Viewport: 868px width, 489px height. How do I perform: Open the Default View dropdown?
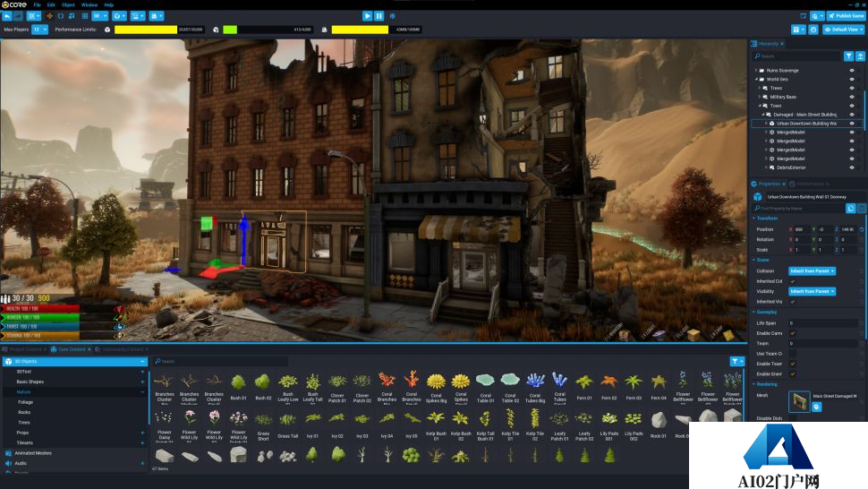[843, 30]
